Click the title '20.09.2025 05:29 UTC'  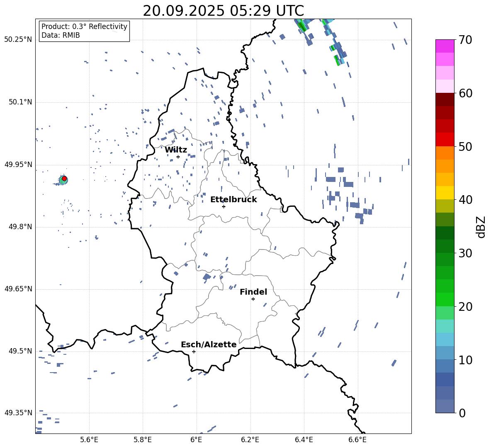point(223,11)
